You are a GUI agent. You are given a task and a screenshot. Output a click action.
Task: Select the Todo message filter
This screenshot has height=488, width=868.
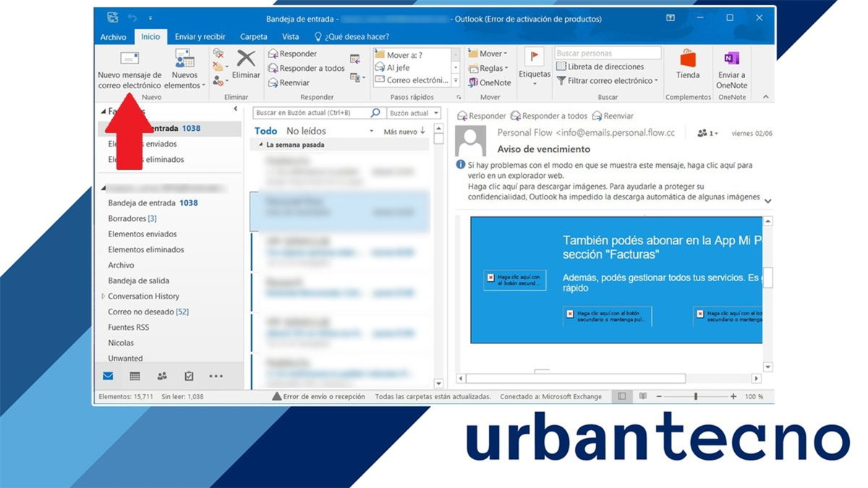tap(265, 131)
